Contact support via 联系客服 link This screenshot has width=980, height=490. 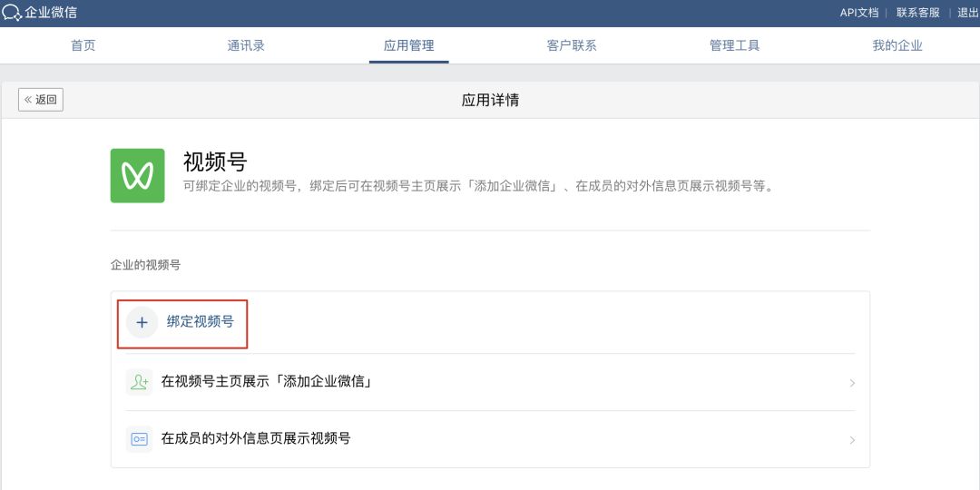[x=917, y=13]
